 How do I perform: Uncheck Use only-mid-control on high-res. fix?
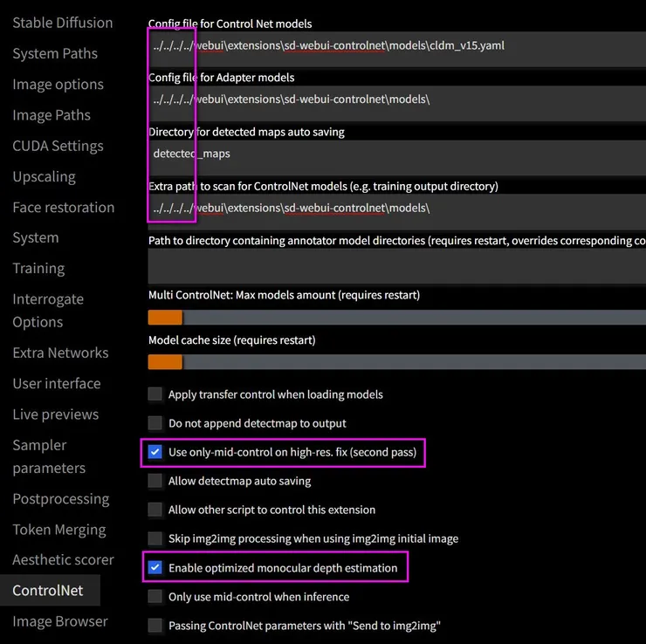(155, 452)
